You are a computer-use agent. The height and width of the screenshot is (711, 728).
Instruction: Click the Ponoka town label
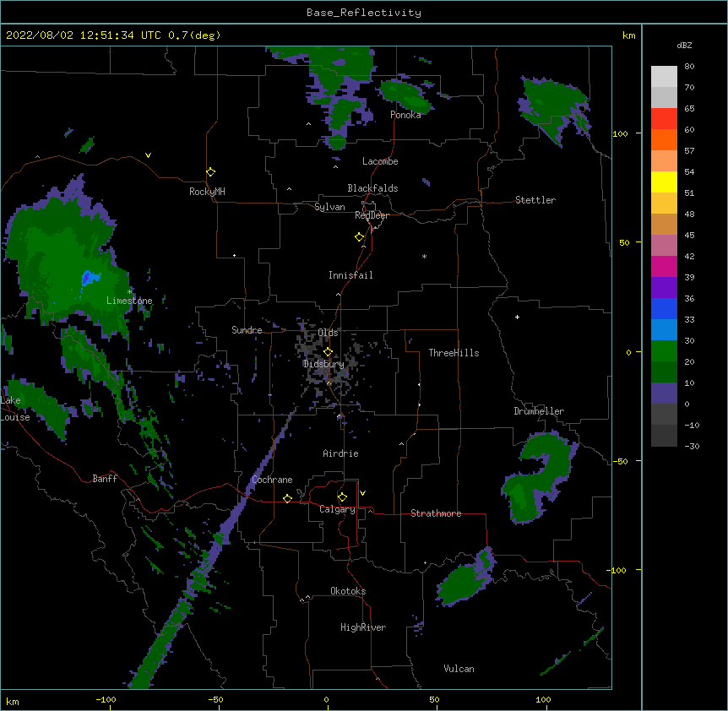(405, 115)
